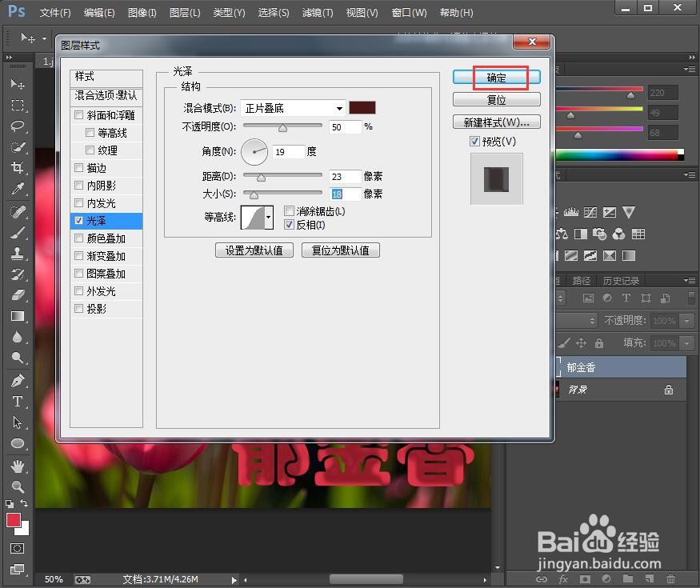Click the 复位 button
700x588 pixels.
497,99
